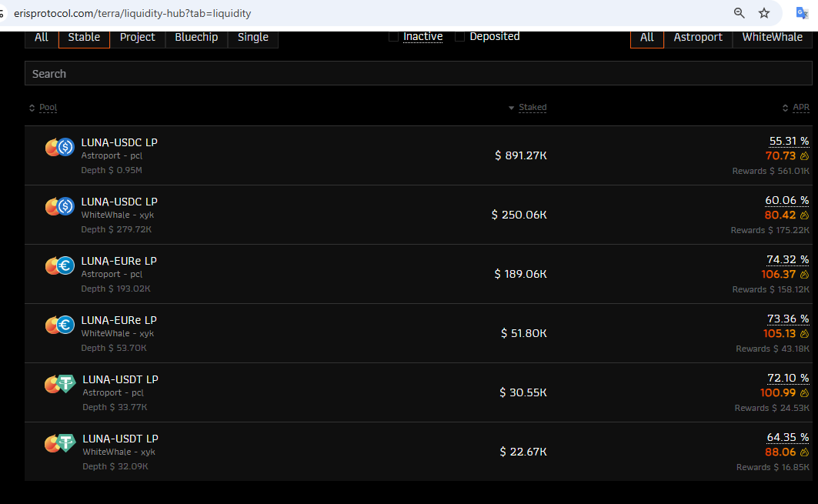This screenshot has height=504, width=818.
Task: Tick the Deposited checkbox
Action: [459, 37]
